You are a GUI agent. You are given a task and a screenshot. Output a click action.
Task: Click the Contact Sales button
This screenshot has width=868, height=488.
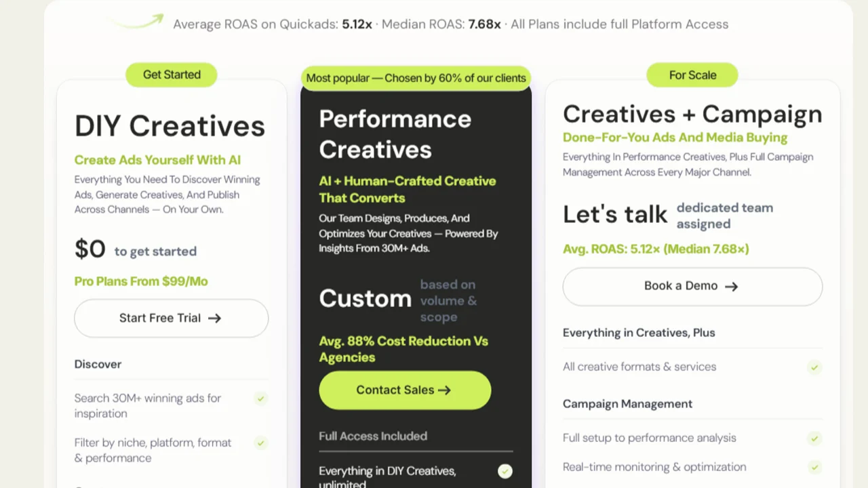point(405,390)
